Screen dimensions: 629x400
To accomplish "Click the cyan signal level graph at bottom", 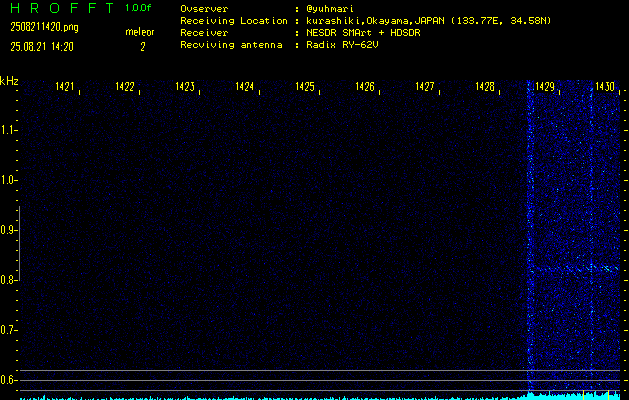I will [x=320, y=395].
